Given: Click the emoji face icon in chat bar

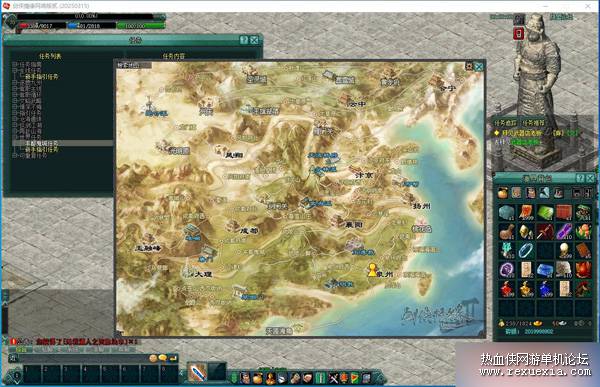Looking at the screenshot, I should [153, 358].
